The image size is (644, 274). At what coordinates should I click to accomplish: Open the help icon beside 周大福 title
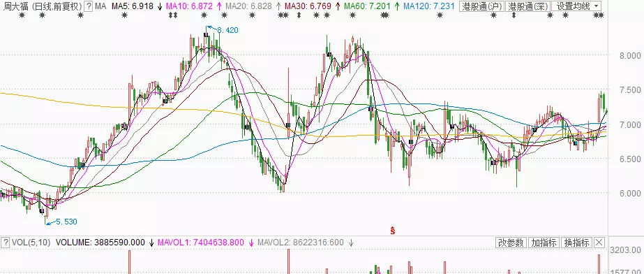[89, 6]
